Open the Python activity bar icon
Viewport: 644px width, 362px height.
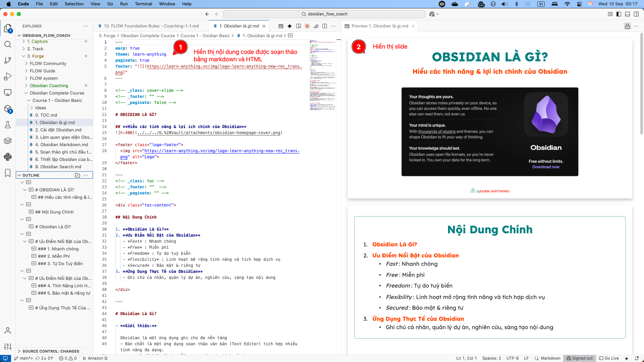coord(8,157)
